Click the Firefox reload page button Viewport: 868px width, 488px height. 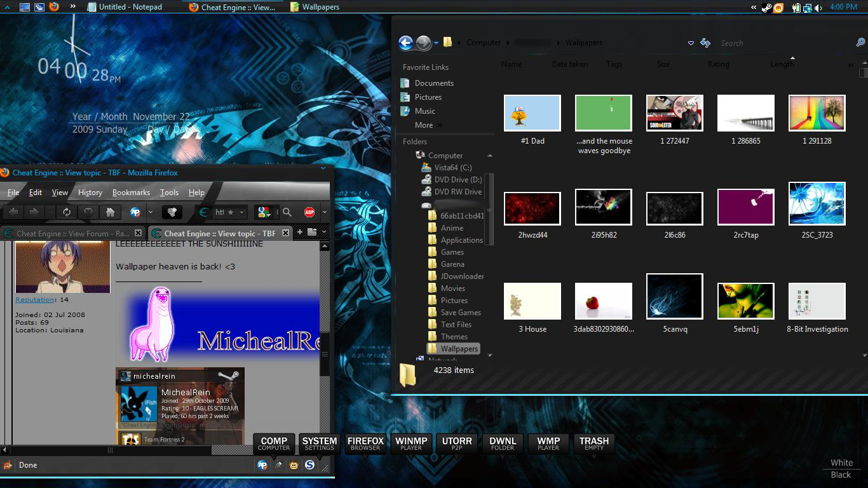67,212
